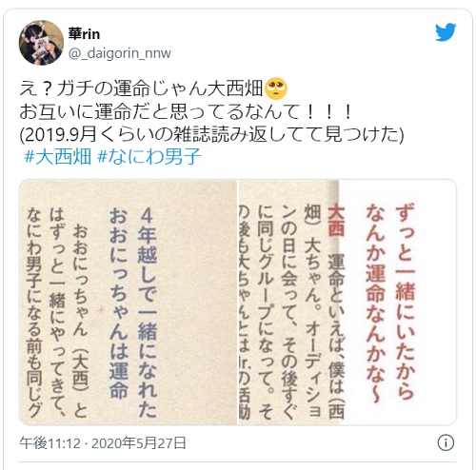Image resolution: width=476 pixels, height=470 pixels.
Task: View the left magazine photo
Action: (129, 303)
